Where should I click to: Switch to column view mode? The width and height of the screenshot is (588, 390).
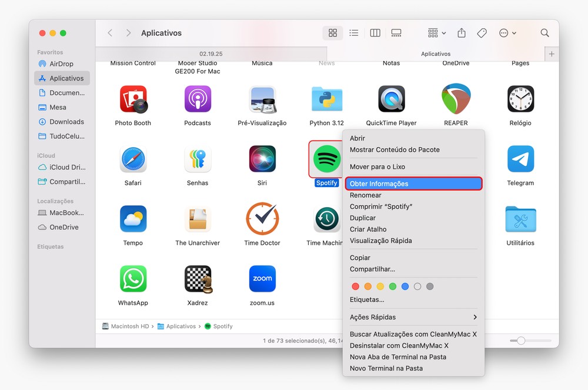click(375, 33)
